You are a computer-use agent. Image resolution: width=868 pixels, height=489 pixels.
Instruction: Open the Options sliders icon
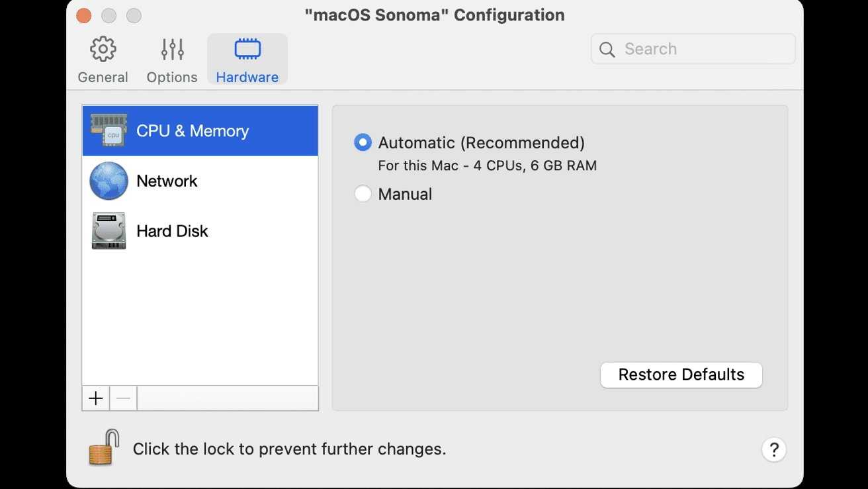(x=172, y=50)
